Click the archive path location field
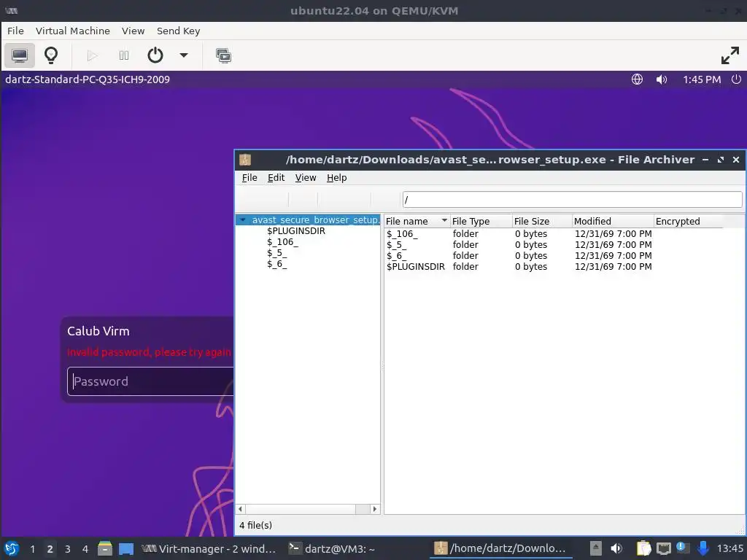This screenshot has height=560, width=747. 572,200
